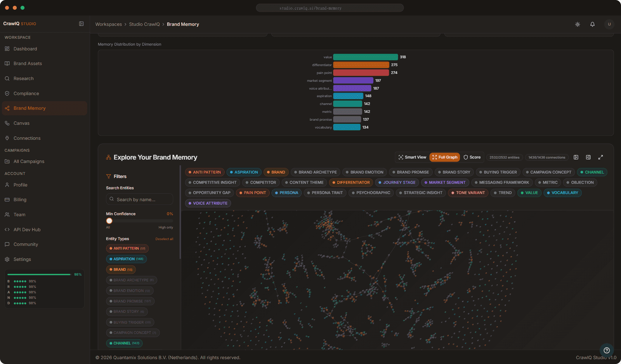Screen dimensions: 621x364
Task: Switch to Smart View mode
Action: (x=412, y=157)
